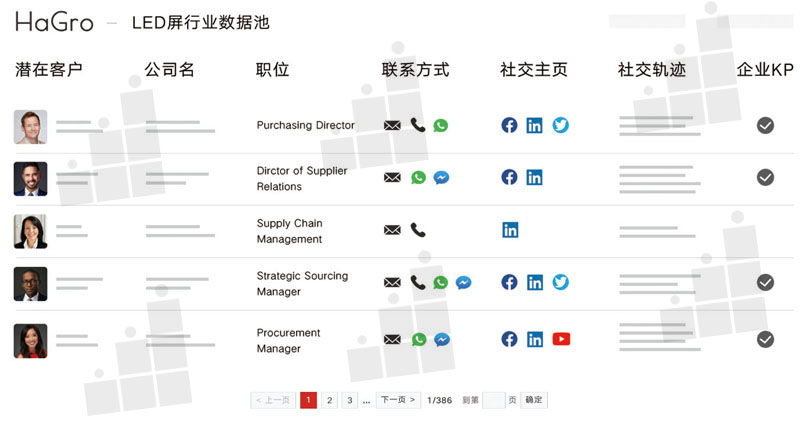This screenshot has width=807, height=428.
Task: Click the 联系方式 column header
Action: pos(415,70)
